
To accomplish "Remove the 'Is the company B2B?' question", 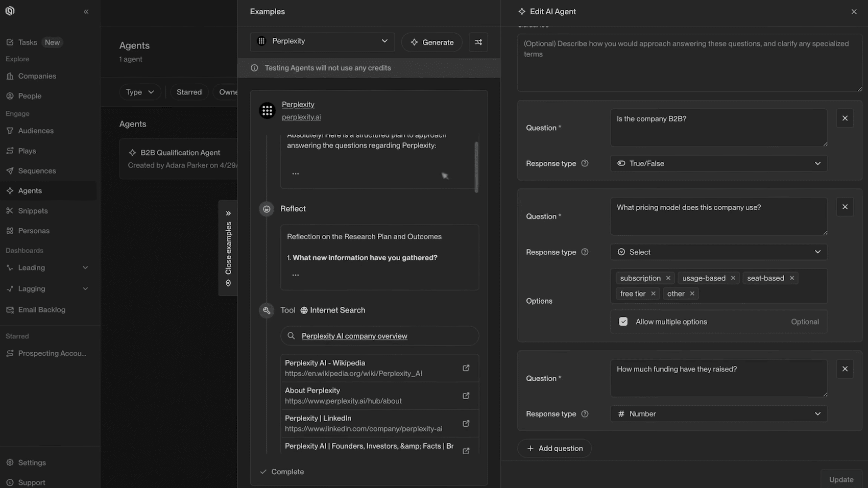I will tap(845, 118).
